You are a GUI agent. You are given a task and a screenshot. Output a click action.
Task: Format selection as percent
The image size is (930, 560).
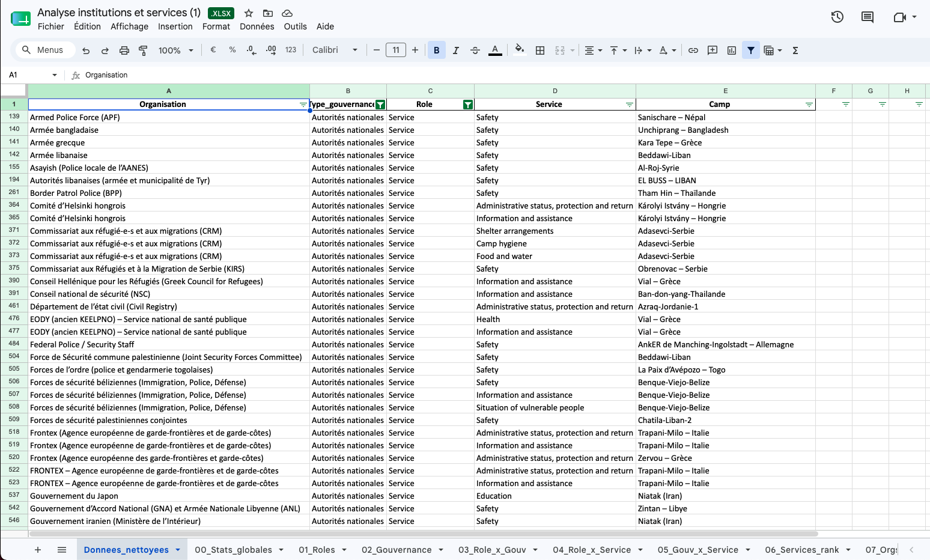click(232, 50)
